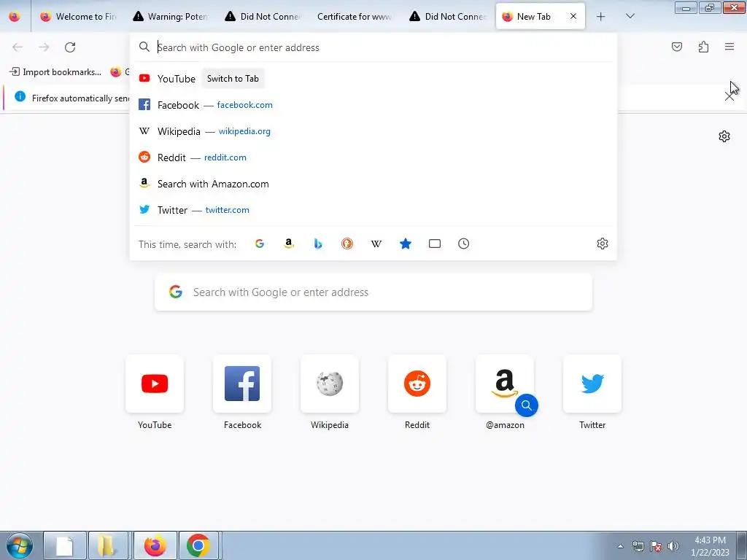747x560 pixels.
Task: Close the New Tab tab
Action: pyautogui.click(x=573, y=16)
